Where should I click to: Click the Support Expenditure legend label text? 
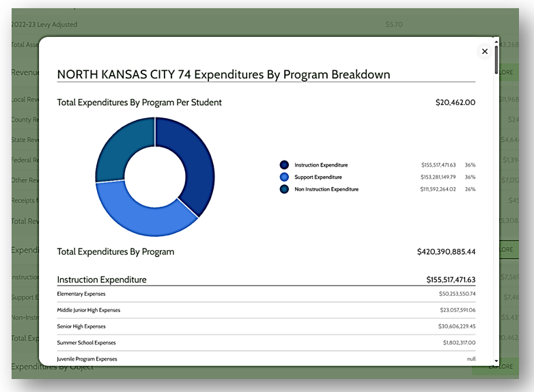tap(320, 177)
